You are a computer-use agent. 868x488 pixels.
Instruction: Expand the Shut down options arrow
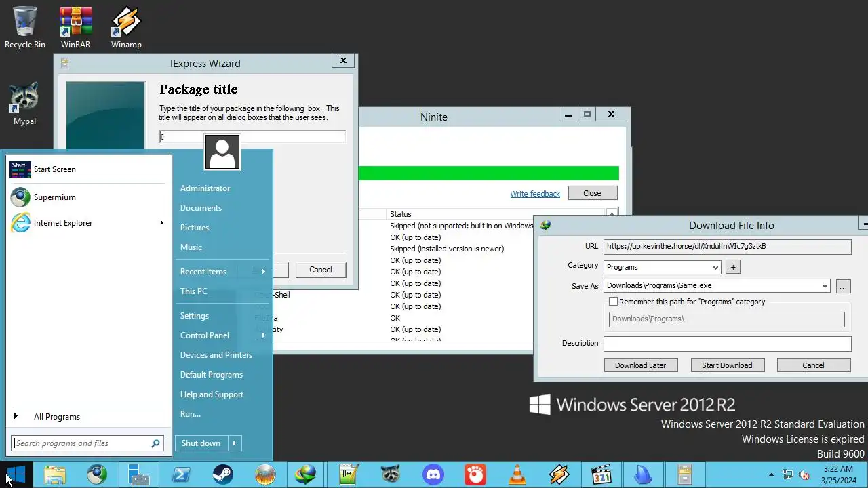234,443
